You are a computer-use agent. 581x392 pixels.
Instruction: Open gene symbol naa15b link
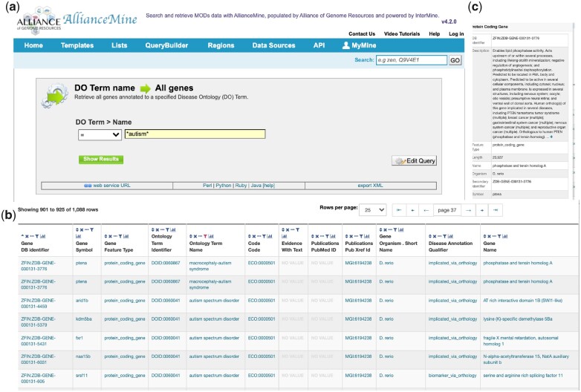point(83,356)
